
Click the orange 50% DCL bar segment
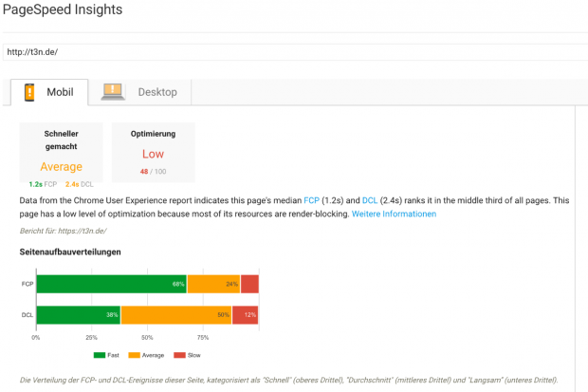pyautogui.click(x=175, y=314)
